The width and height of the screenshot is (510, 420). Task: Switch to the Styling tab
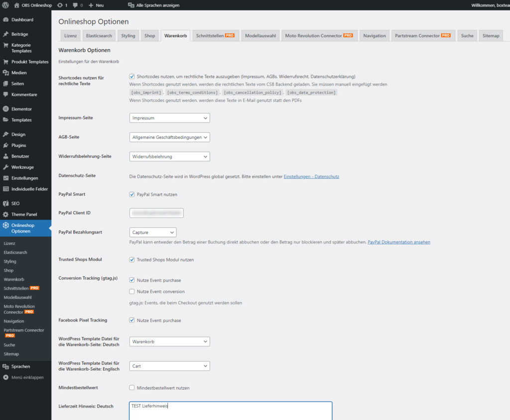pyautogui.click(x=128, y=36)
